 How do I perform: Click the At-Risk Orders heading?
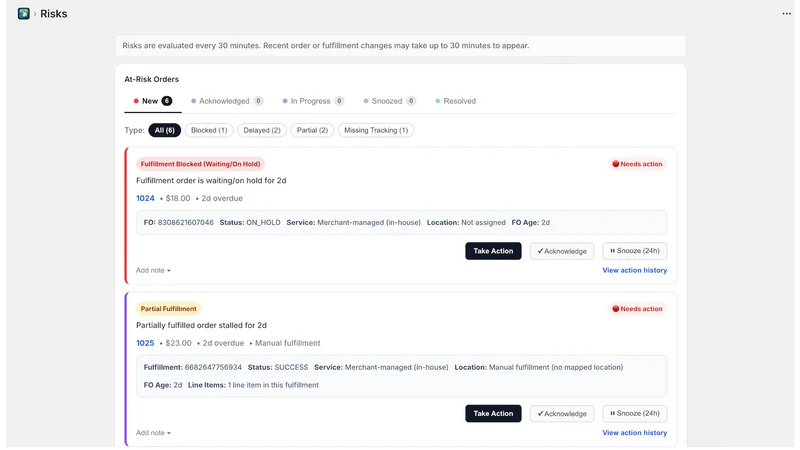click(152, 79)
